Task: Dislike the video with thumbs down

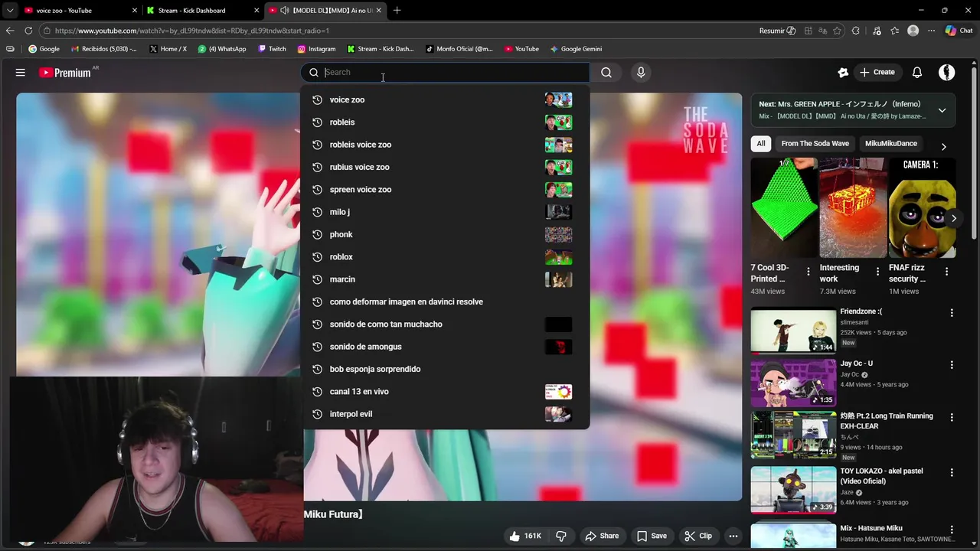Action: tap(561, 536)
